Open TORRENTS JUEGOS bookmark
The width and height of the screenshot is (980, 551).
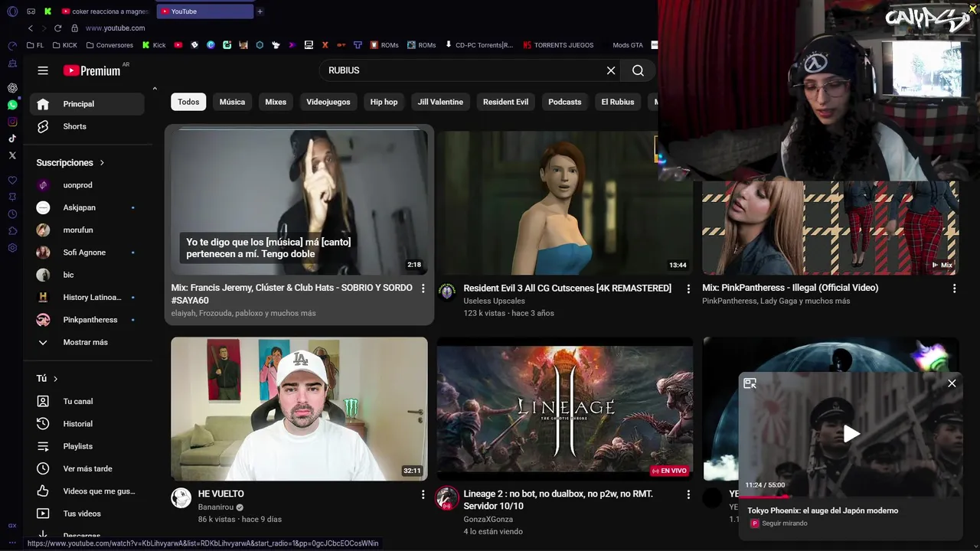[558, 45]
